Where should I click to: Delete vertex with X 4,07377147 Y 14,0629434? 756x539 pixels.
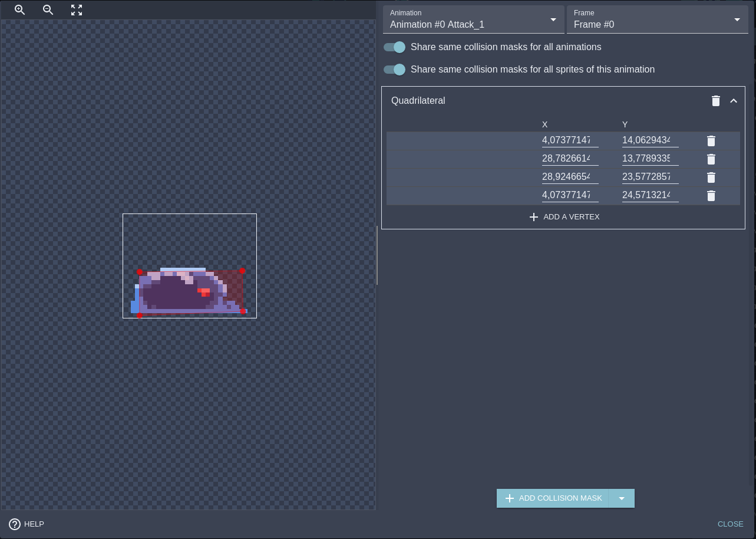pyautogui.click(x=711, y=141)
